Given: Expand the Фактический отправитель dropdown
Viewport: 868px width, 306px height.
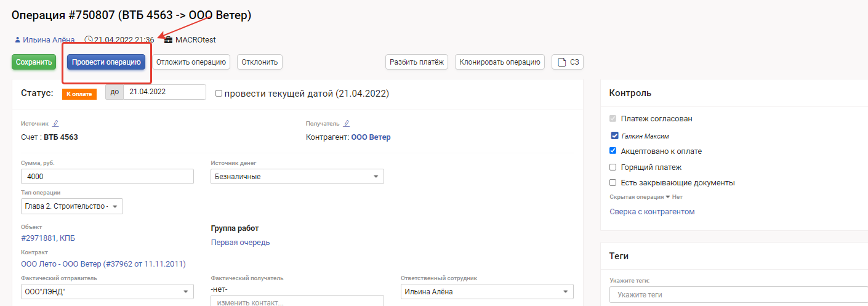Looking at the screenshot, I should pos(107,292).
